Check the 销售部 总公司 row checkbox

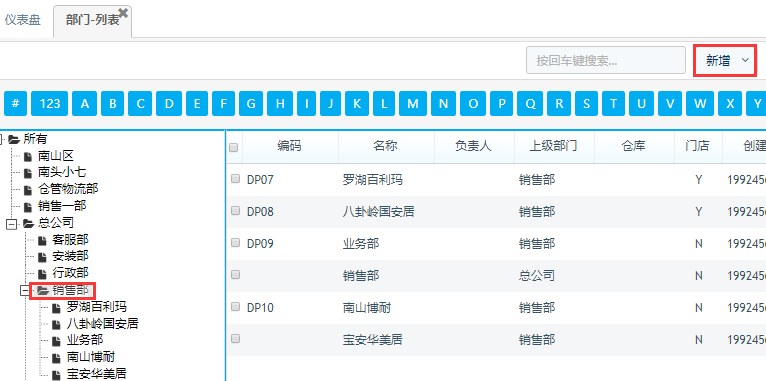pos(235,275)
